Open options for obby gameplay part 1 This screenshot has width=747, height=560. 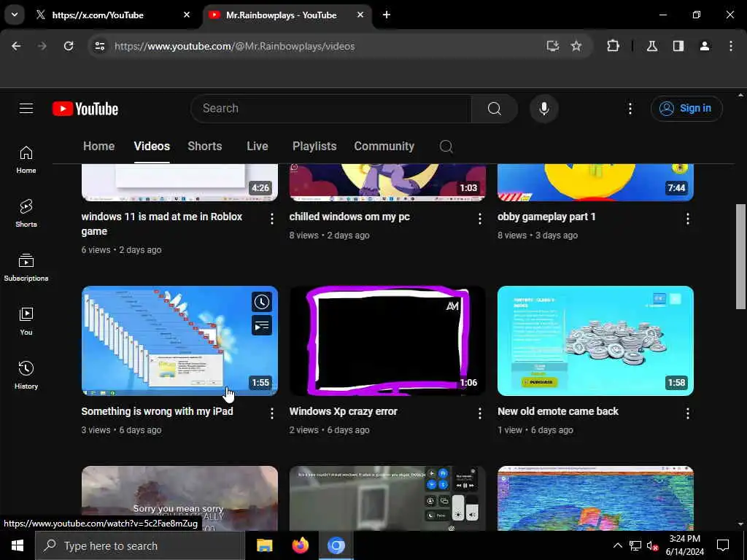coord(687,219)
